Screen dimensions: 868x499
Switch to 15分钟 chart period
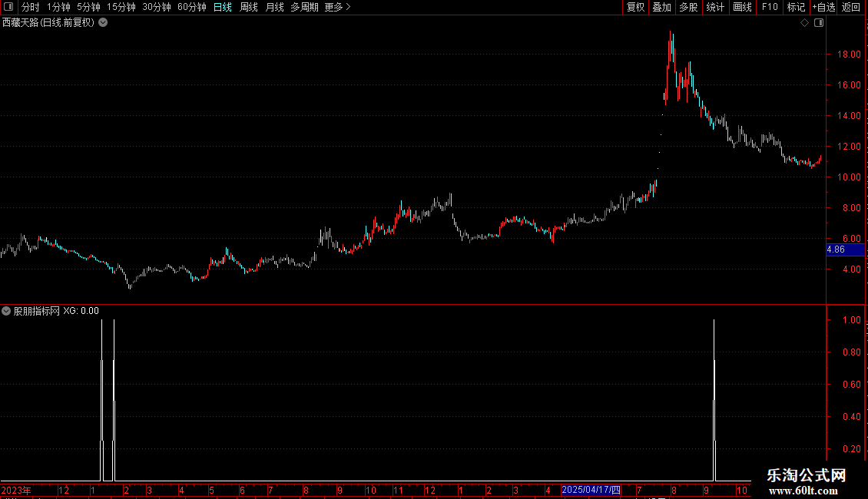pos(121,7)
